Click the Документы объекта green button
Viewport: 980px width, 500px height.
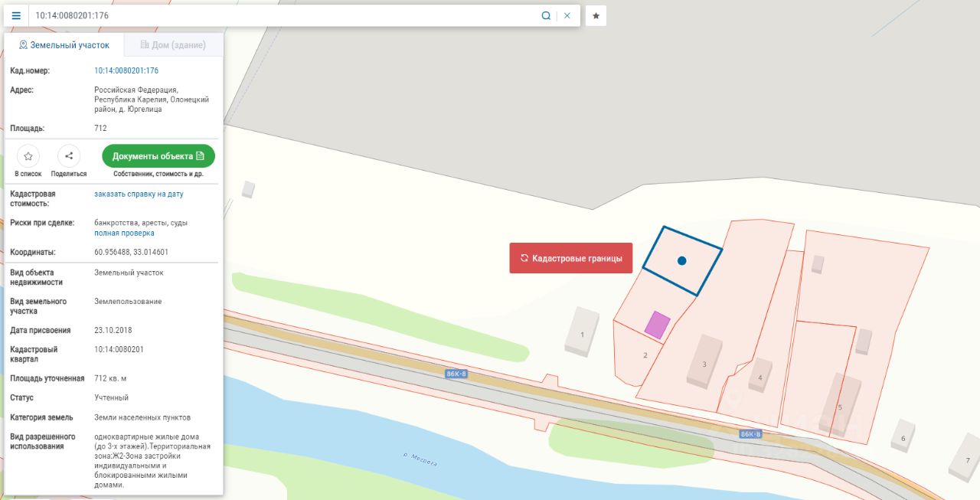click(158, 156)
